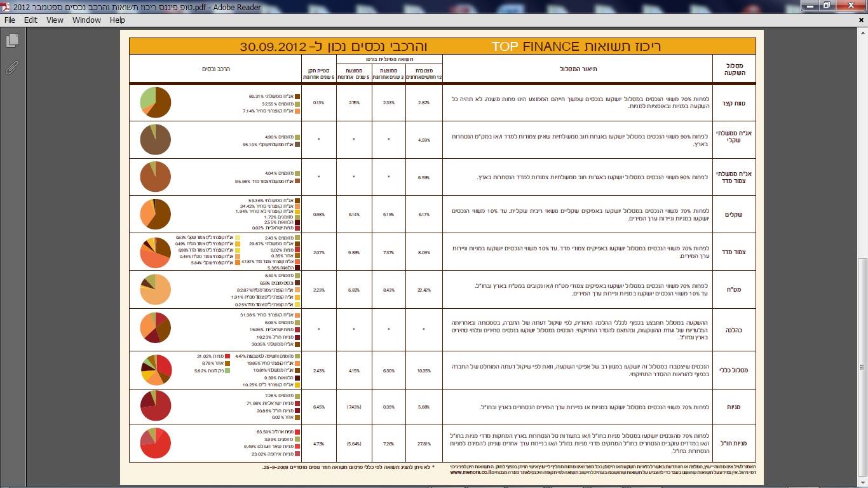This screenshot has width=868, height=488.
Task: Click the scrollbar down arrow
Action: (x=862, y=482)
